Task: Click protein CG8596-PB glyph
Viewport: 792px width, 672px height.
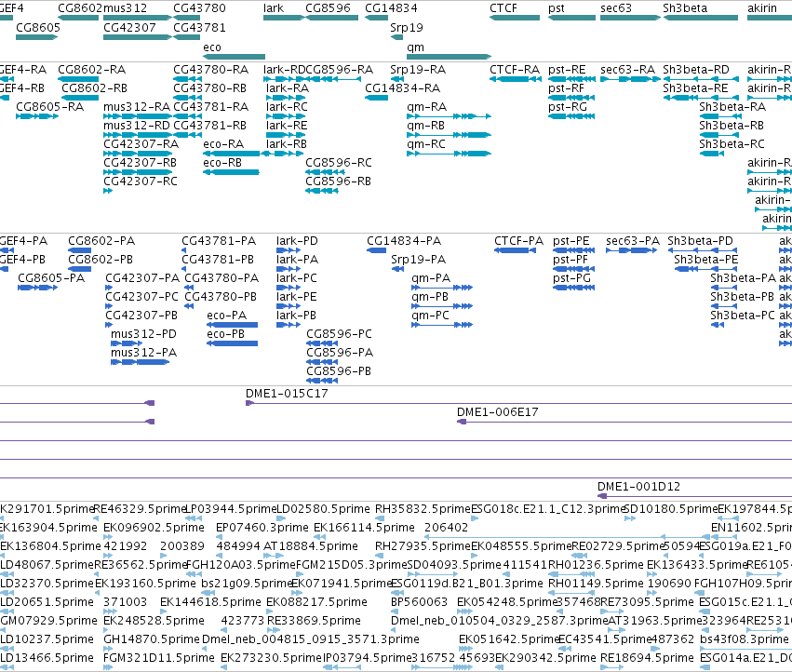Action: click(x=322, y=381)
